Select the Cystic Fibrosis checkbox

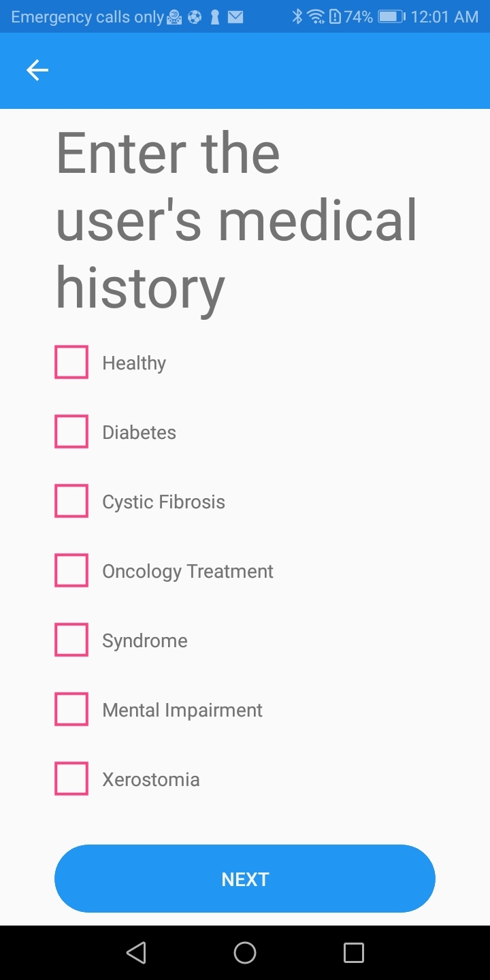pos(71,501)
